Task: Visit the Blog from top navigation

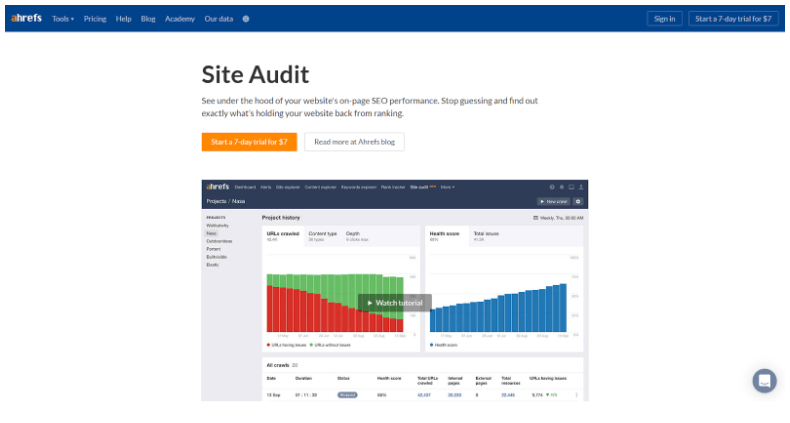Action: coord(148,19)
